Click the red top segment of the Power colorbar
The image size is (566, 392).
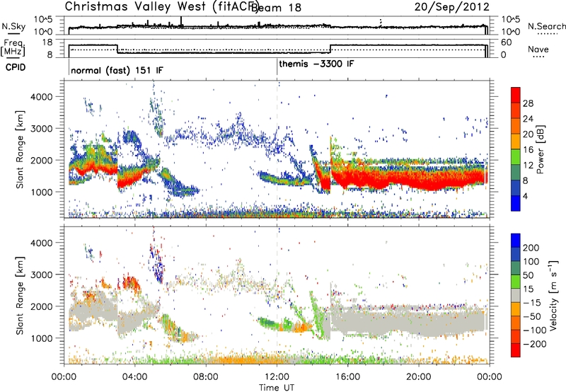pyautogui.click(x=516, y=95)
